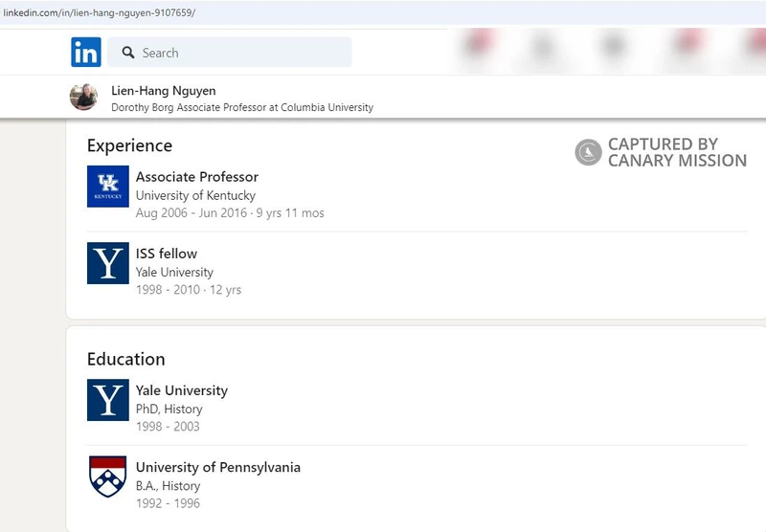Click the B.A., History degree text
This screenshot has width=766, height=532.
click(x=169, y=486)
